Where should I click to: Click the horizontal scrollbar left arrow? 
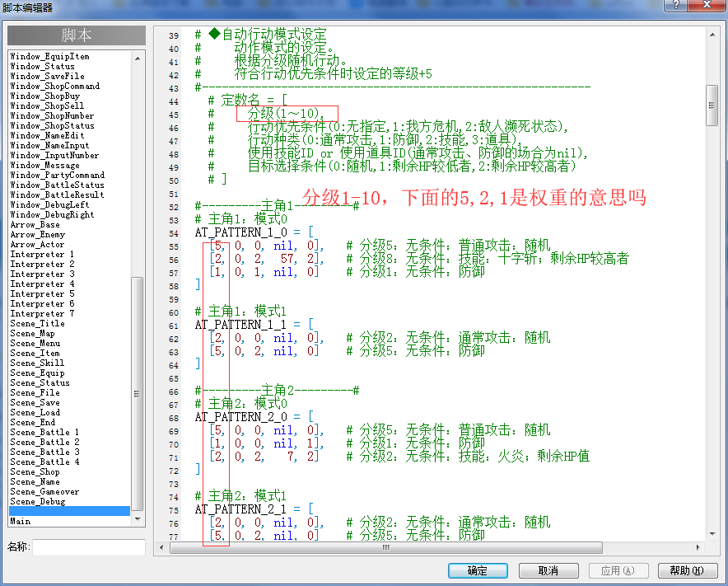coord(161,547)
